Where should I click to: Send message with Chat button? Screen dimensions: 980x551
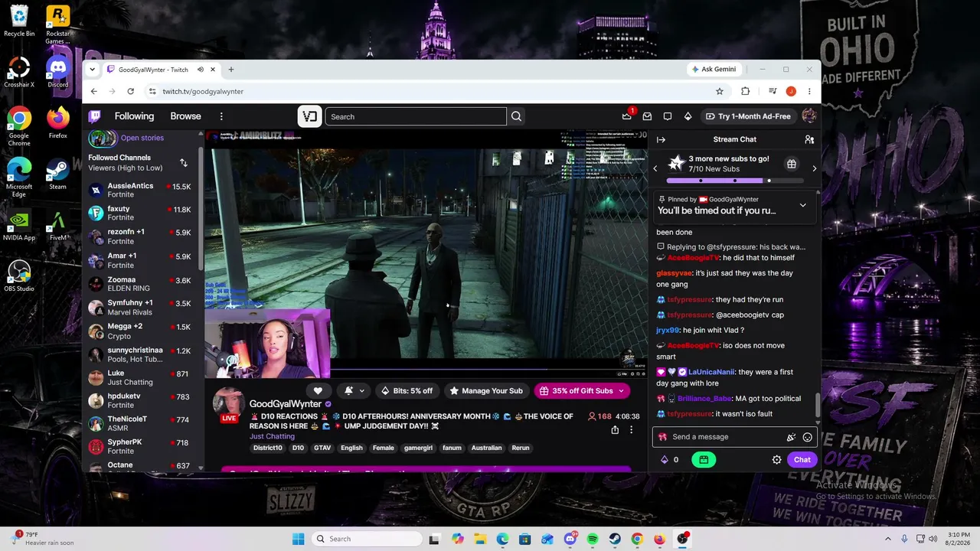[x=802, y=460]
